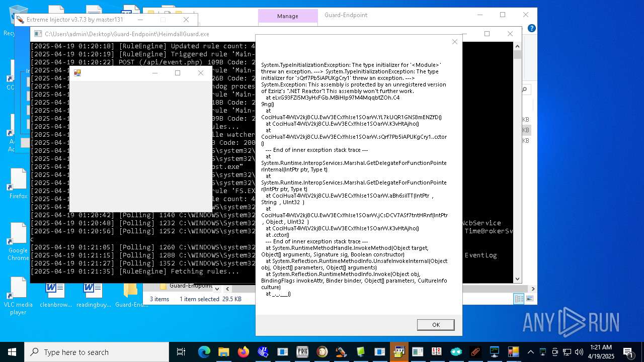Screen dimensions: 644x362
Task: Open the Firefox desktop shortcut
Action: (x=18, y=184)
